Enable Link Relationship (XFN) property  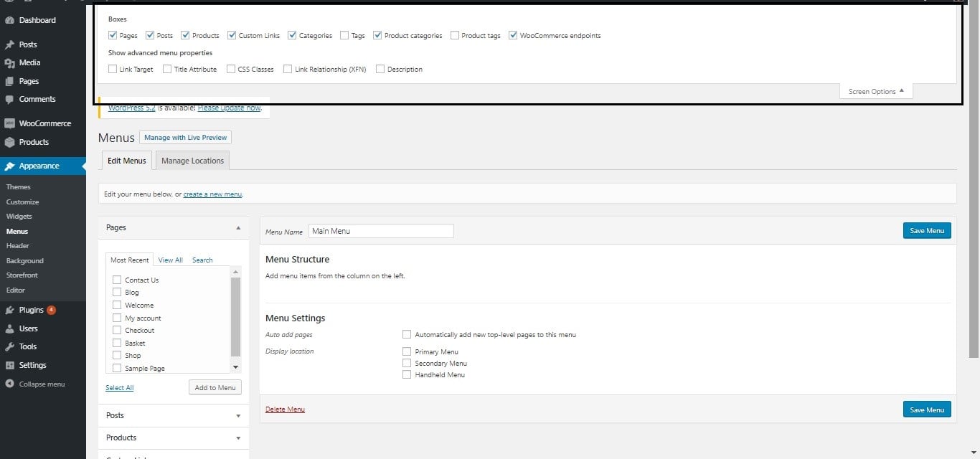coord(288,69)
